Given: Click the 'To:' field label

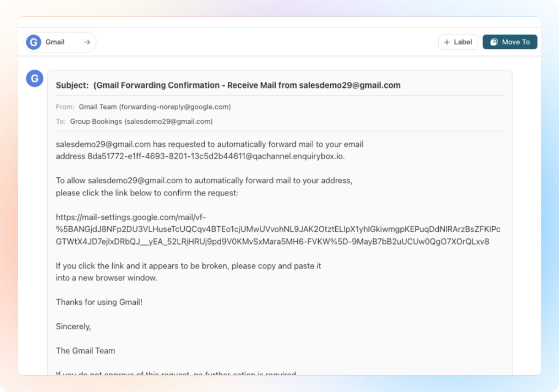Looking at the screenshot, I should coord(61,121).
